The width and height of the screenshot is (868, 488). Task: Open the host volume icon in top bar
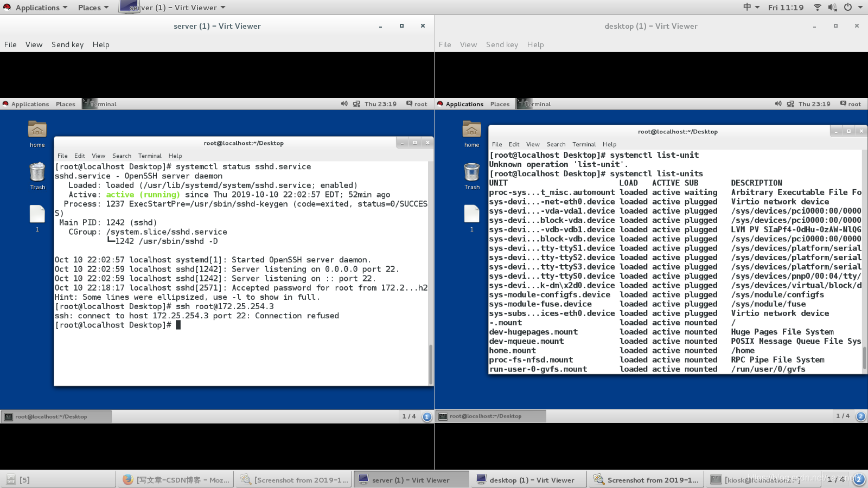[x=832, y=7]
